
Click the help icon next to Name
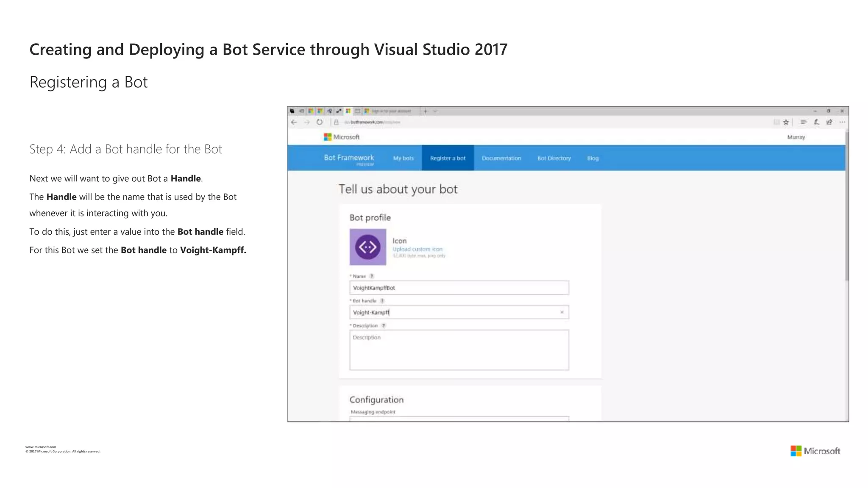(372, 276)
